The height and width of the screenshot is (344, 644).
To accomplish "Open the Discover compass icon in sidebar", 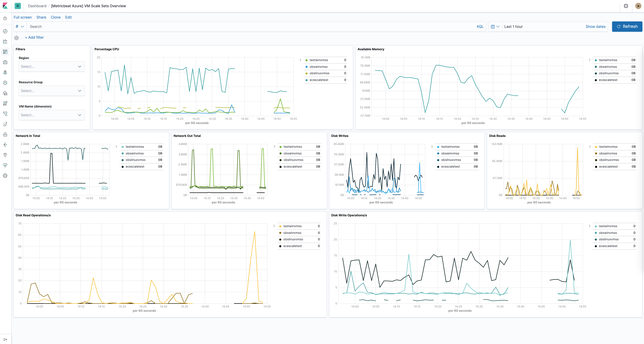I will (x=5, y=31).
